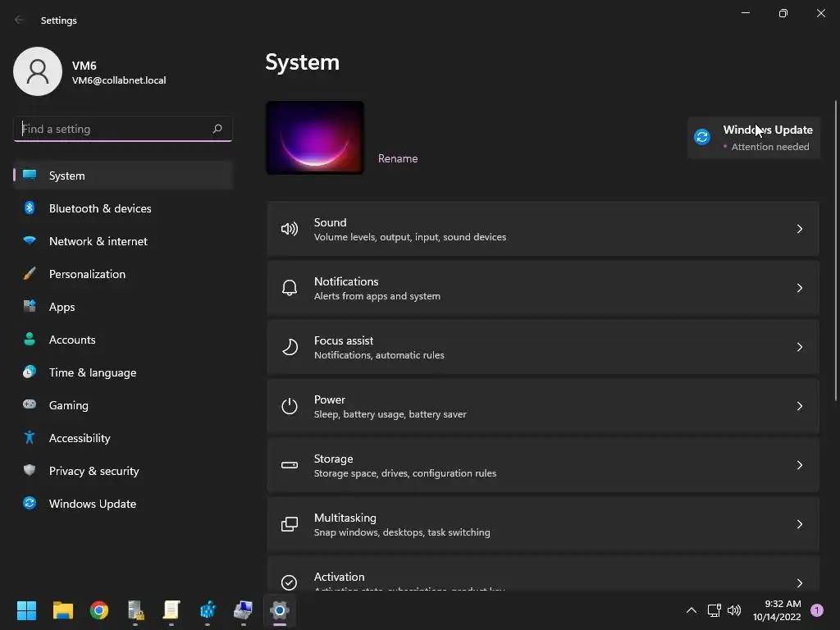Expand the Focus assist row chevron
Screen dimensions: 840x630
[799, 347]
